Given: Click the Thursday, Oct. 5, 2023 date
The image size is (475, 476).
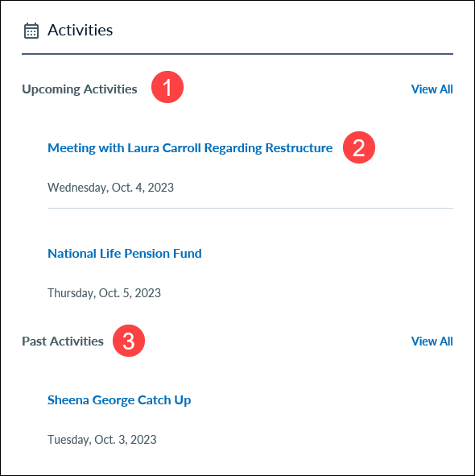Looking at the screenshot, I should [x=104, y=293].
